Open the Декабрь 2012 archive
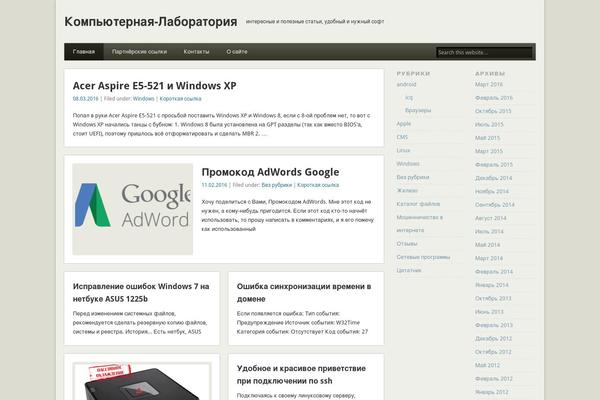 click(493, 338)
